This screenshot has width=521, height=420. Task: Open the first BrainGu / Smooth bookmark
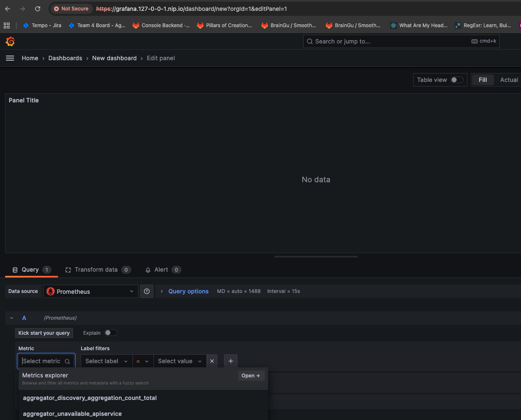289,25
